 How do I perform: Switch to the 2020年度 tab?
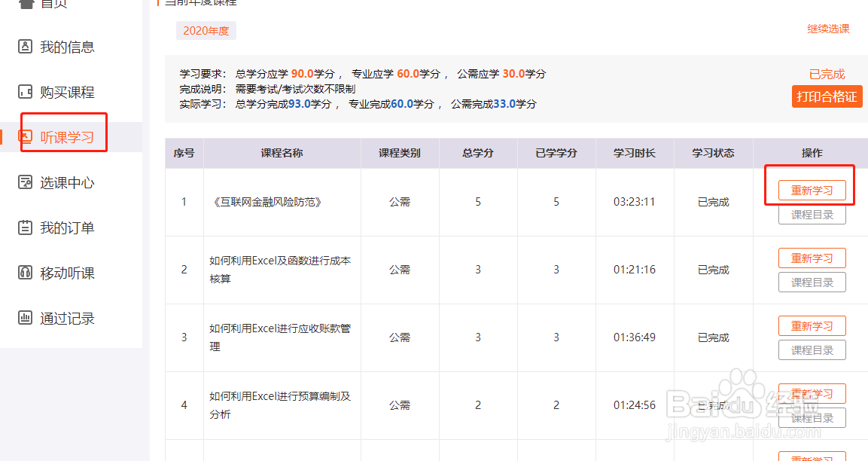click(x=206, y=30)
